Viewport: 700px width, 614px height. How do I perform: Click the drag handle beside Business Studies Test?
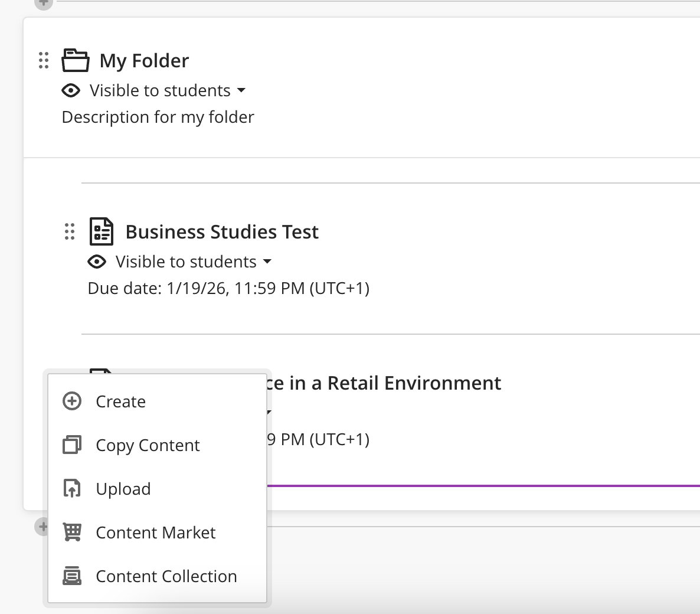point(69,232)
